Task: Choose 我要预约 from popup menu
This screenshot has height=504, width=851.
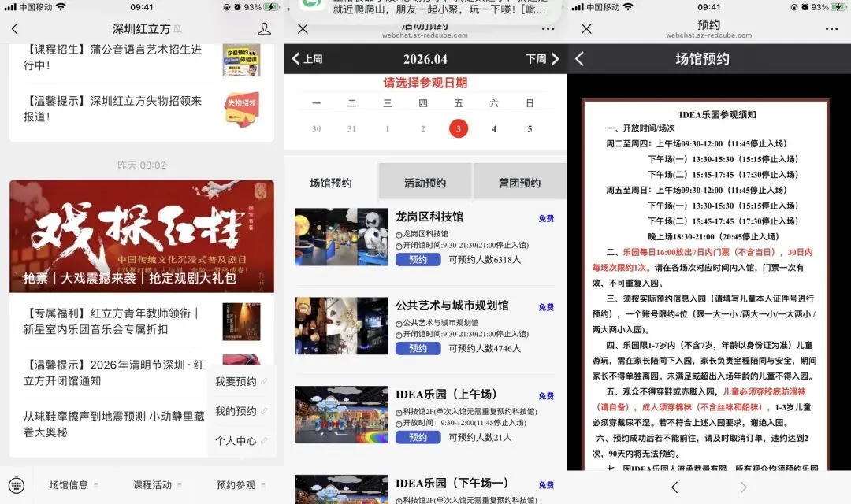Action: point(242,381)
